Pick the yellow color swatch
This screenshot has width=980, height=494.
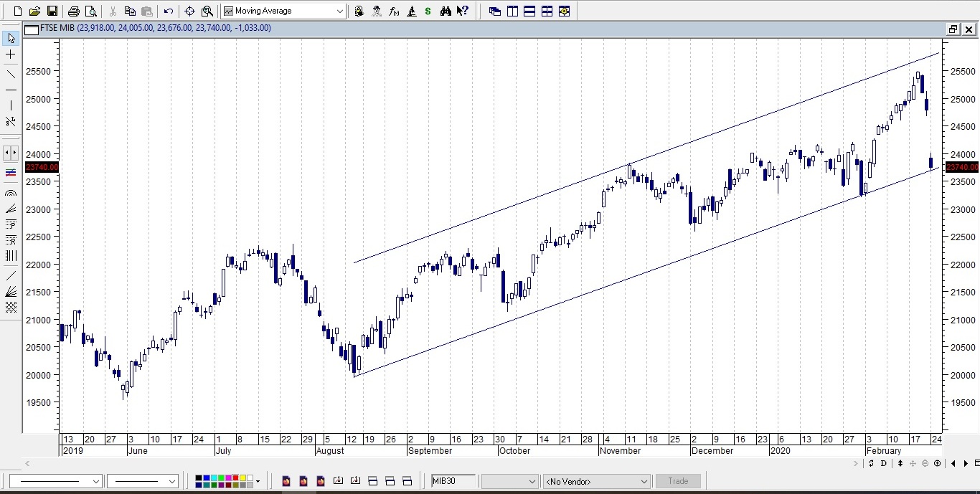point(244,478)
